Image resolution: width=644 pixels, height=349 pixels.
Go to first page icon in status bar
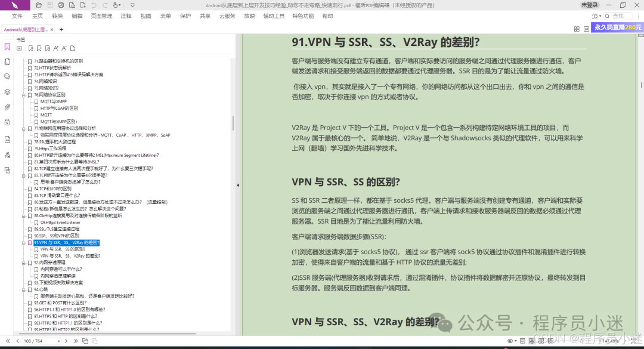(x=8, y=341)
